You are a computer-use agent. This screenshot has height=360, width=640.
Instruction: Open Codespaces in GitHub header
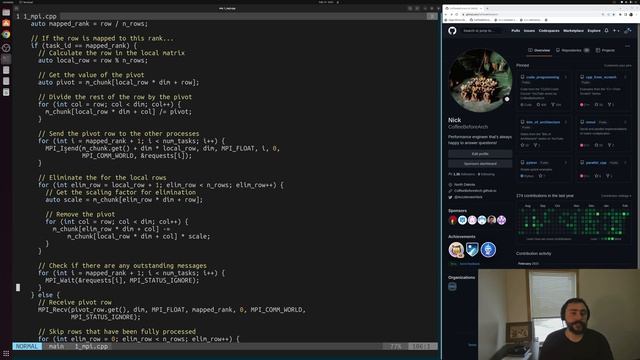pyautogui.click(x=549, y=31)
